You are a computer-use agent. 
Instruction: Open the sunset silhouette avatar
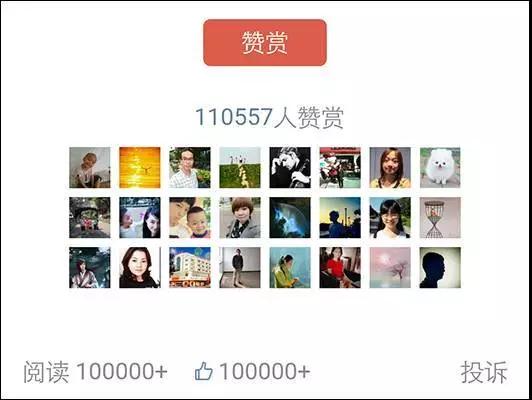point(340,217)
